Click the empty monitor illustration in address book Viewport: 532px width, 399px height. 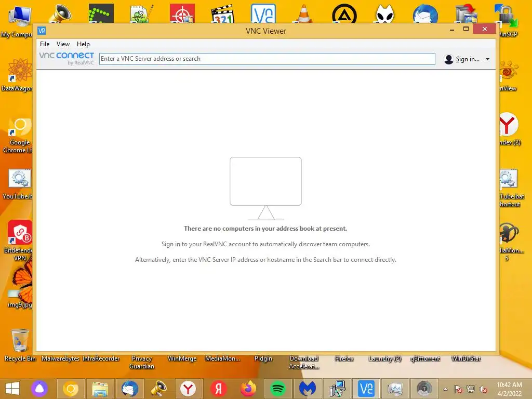(x=265, y=189)
